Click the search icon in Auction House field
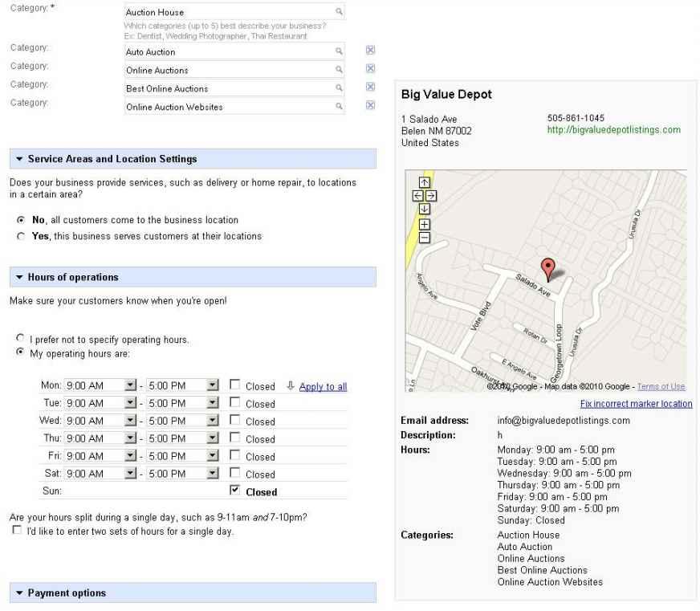This screenshot has height=611, width=700. (339, 13)
